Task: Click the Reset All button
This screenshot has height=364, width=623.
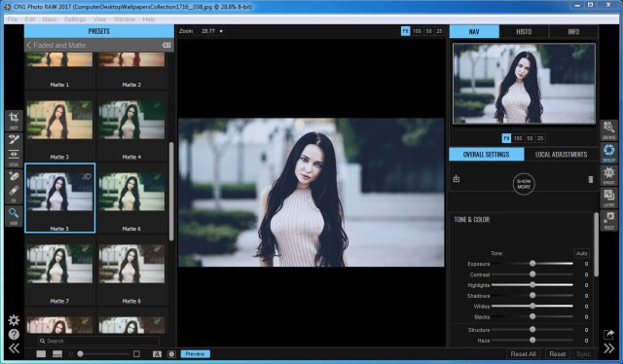Action: (523, 353)
